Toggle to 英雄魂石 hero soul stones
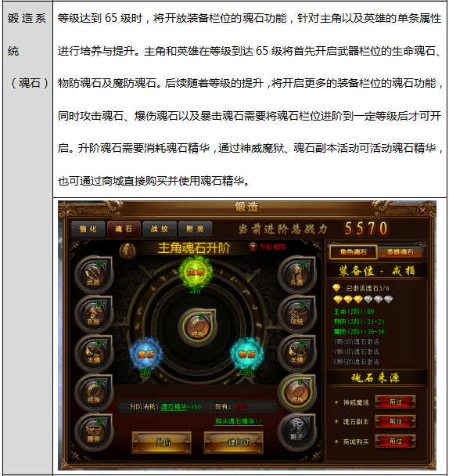 pyautogui.click(x=401, y=252)
